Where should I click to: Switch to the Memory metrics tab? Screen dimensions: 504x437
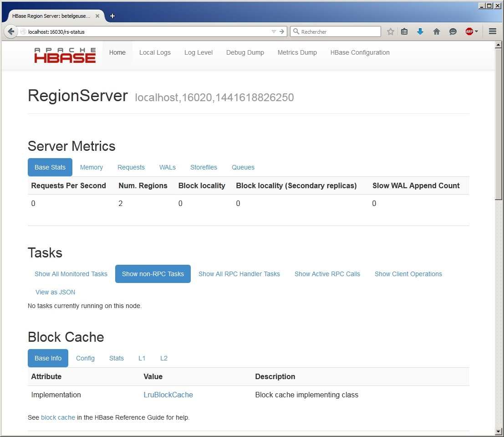92,167
